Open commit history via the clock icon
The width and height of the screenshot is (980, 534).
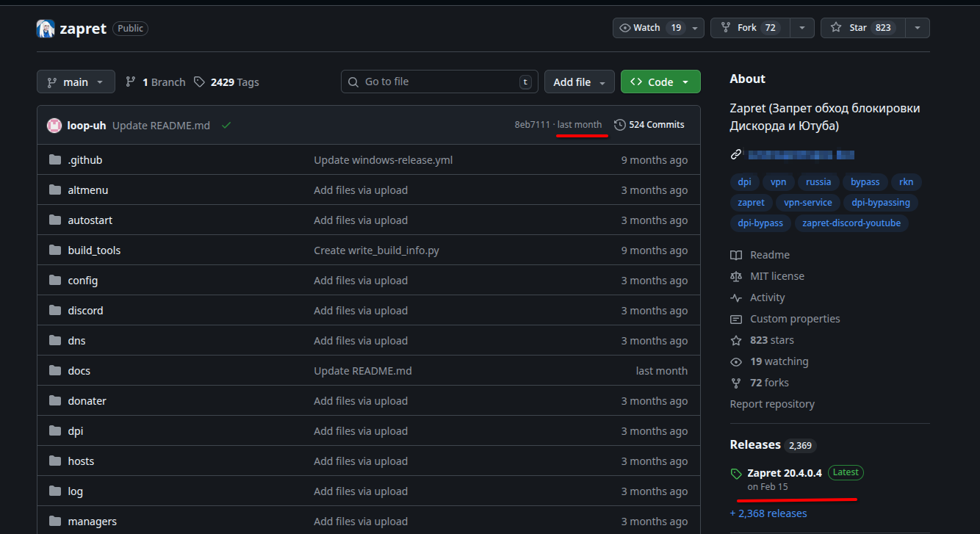pyautogui.click(x=620, y=125)
